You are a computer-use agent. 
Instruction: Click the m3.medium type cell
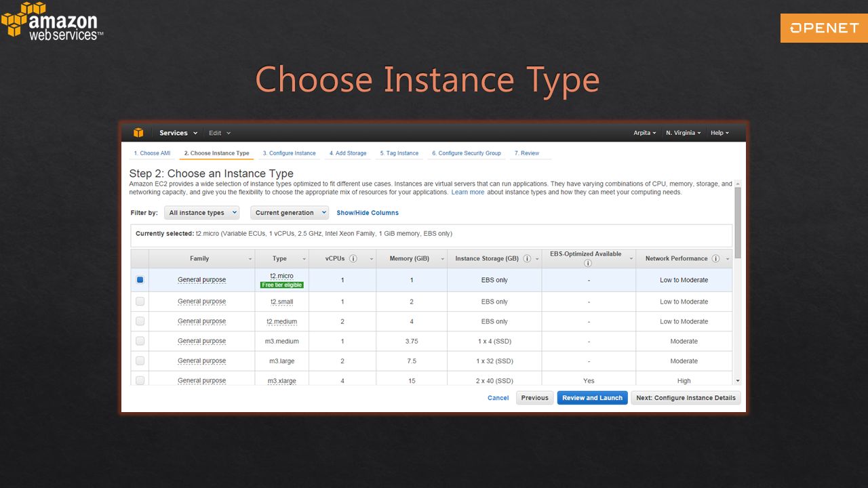pyautogui.click(x=281, y=341)
